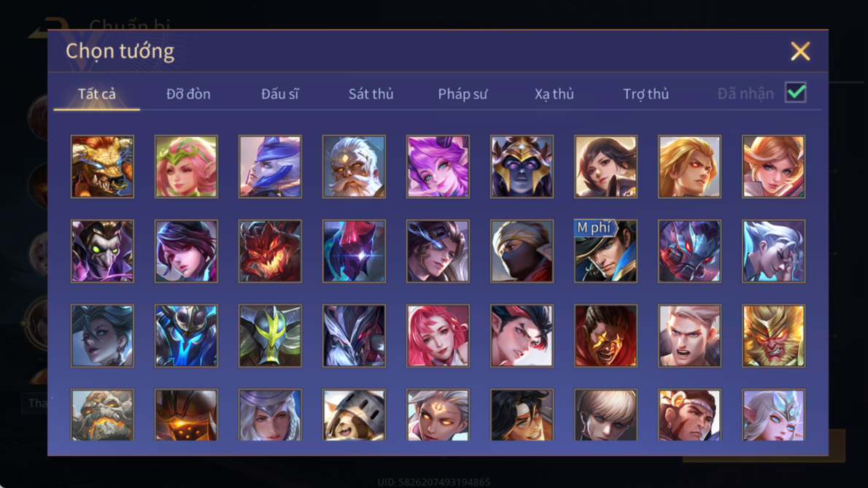Viewport: 868px width, 488px height.
Task: Choose the red demon face hero
Action: coord(270,251)
